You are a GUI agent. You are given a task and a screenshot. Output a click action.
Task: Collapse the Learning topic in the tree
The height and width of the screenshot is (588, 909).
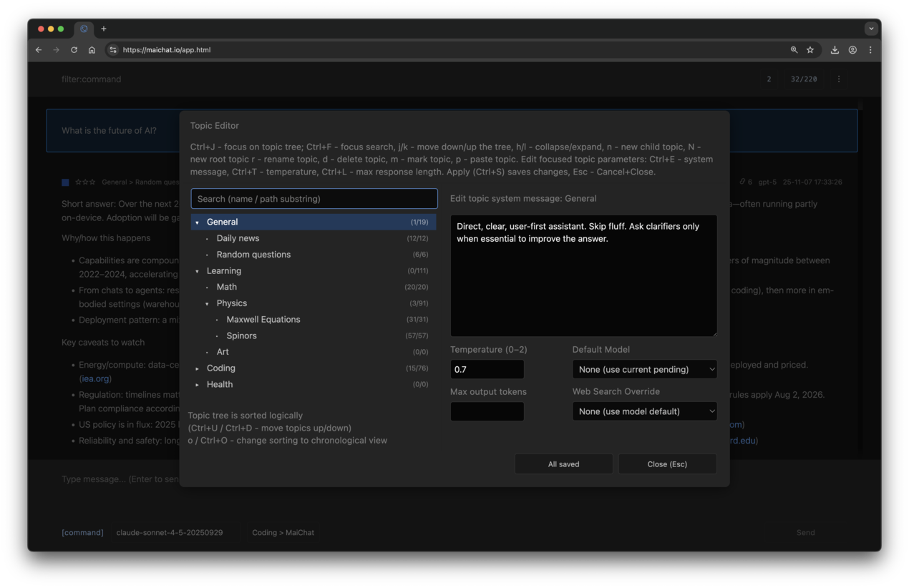(x=198, y=270)
